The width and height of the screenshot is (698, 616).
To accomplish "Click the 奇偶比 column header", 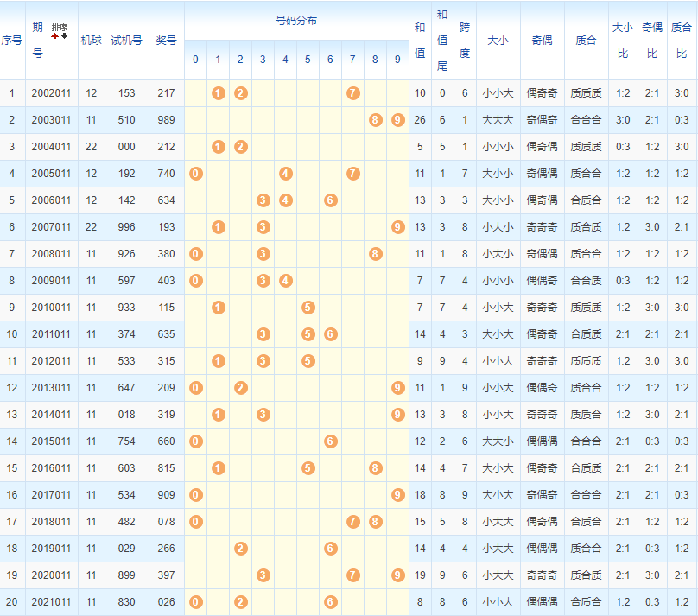I will pyautogui.click(x=653, y=40).
